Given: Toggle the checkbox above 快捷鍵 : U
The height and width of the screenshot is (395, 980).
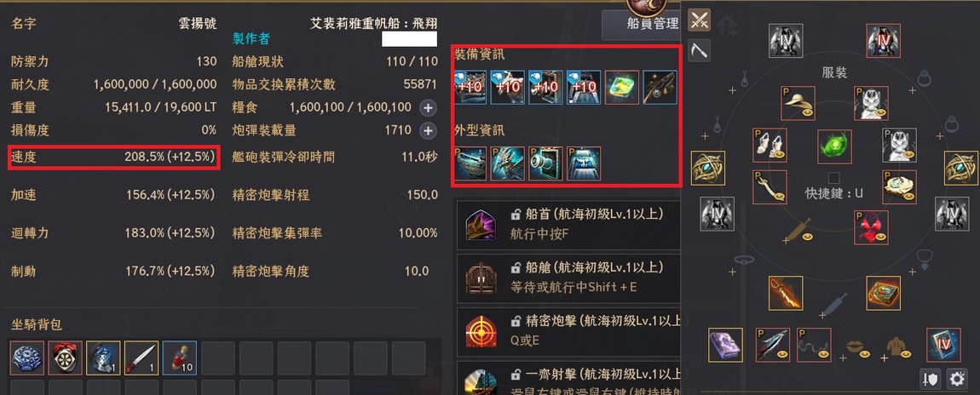Looking at the screenshot, I should coord(833,178).
